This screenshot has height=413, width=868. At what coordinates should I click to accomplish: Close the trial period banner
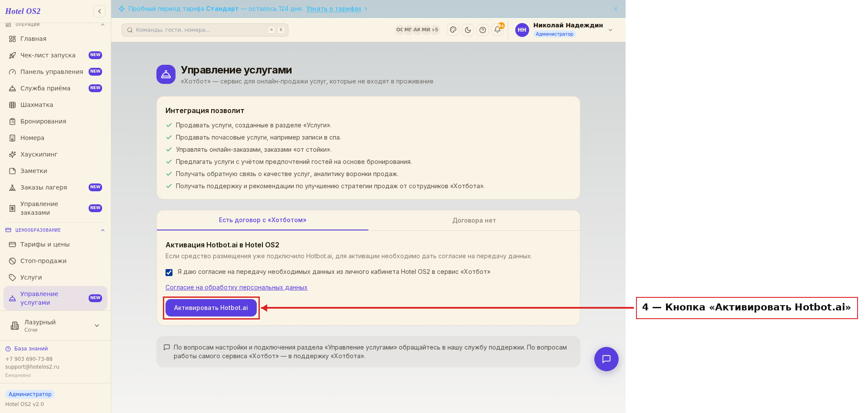[616, 9]
